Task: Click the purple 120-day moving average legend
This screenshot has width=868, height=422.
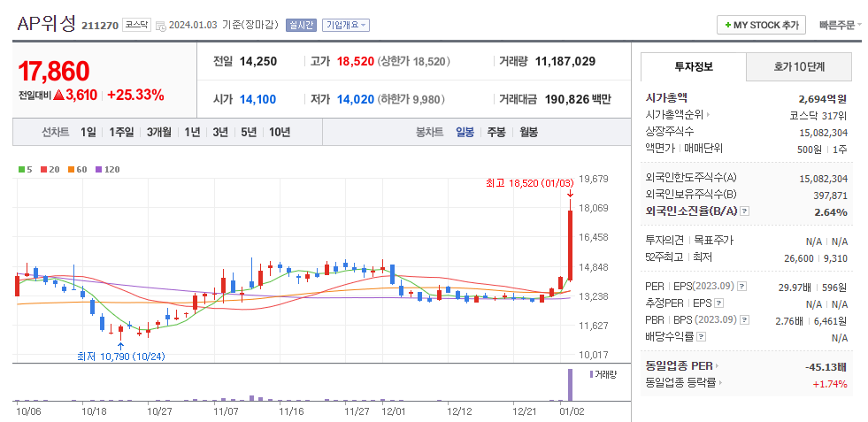Action: (x=107, y=170)
